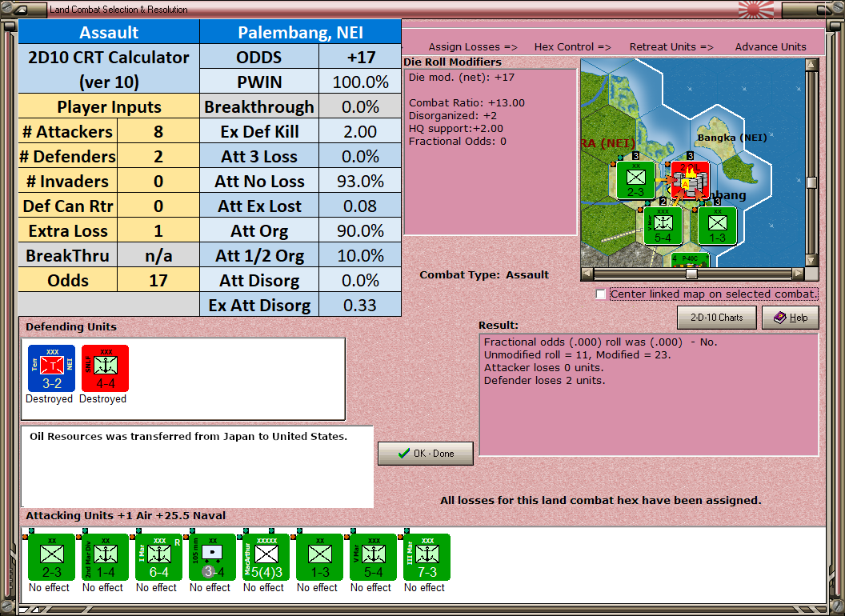This screenshot has width=845, height=616.
Task: Click the Assault header cell
Action: (x=109, y=32)
